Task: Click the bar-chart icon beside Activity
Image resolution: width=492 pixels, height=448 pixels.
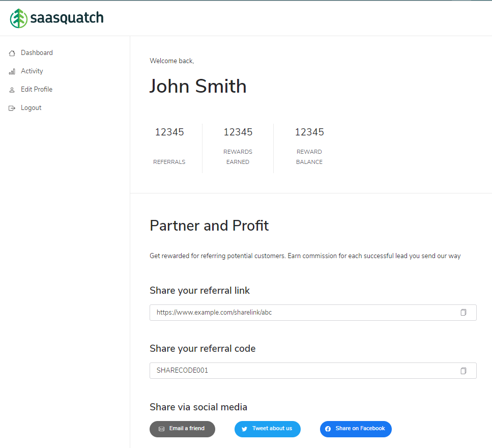Action: tap(11, 71)
